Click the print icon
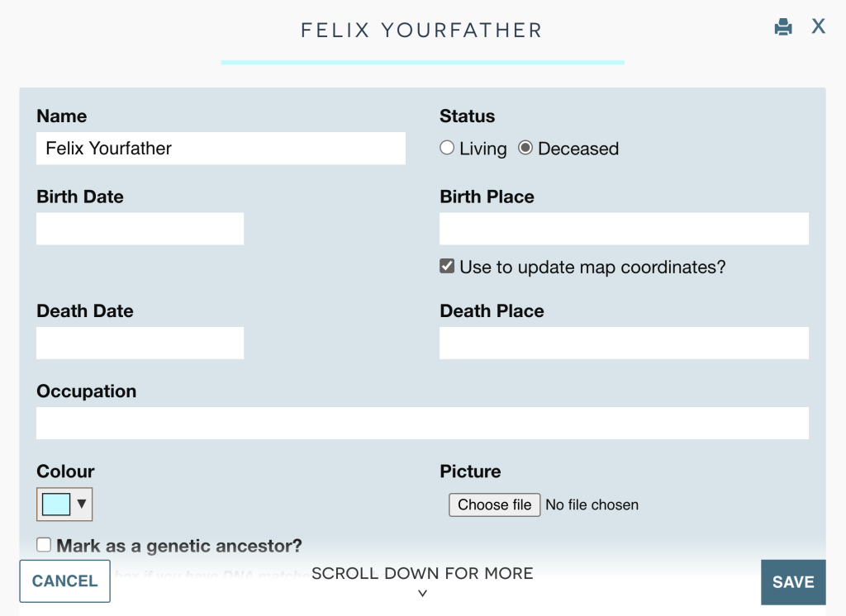Screen dimensions: 846x616 (x=783, y=26)
